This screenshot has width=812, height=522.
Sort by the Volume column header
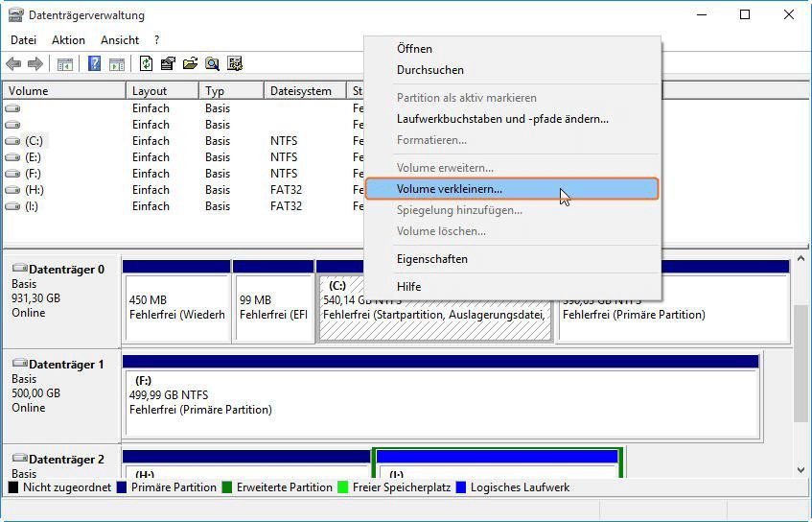64,91
